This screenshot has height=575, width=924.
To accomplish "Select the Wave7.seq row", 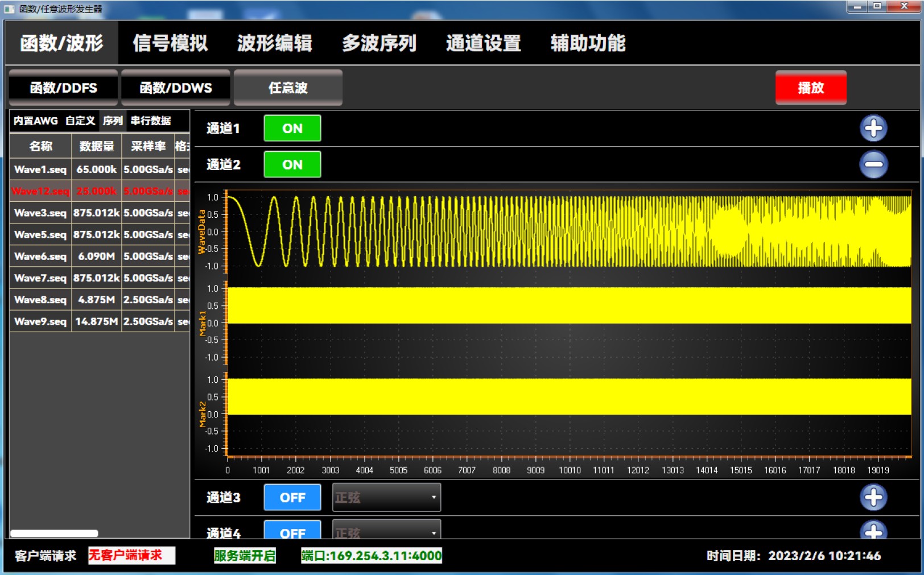I will tap(100, 278).
